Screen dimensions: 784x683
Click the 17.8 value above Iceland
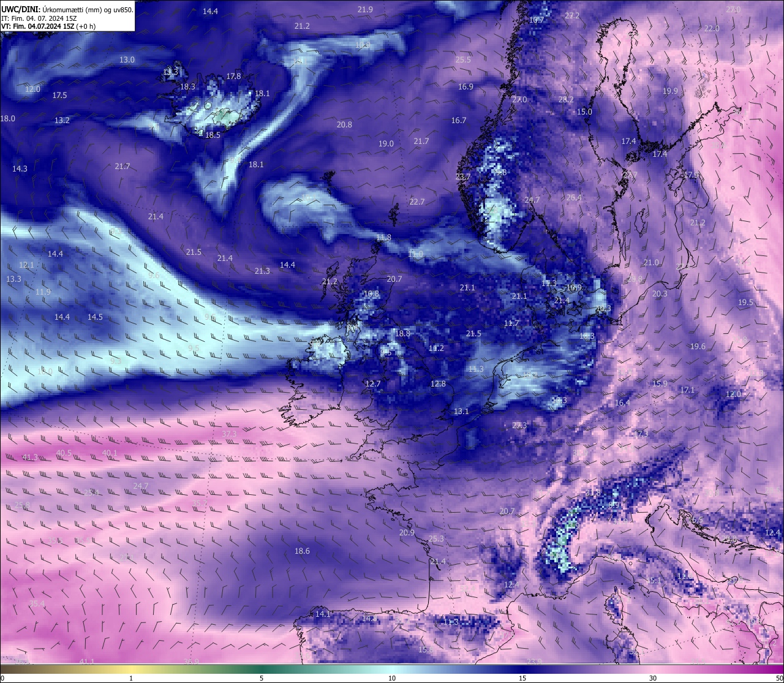coord(233,76)
